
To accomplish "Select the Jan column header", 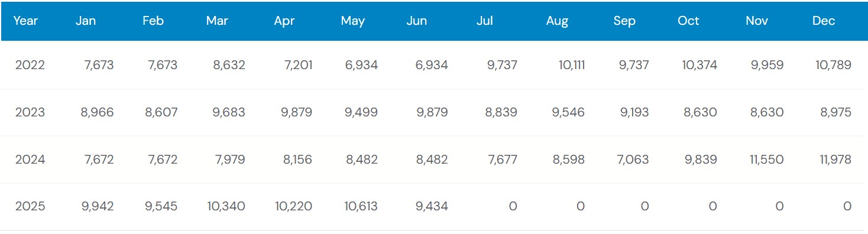I will coord(86,21).
